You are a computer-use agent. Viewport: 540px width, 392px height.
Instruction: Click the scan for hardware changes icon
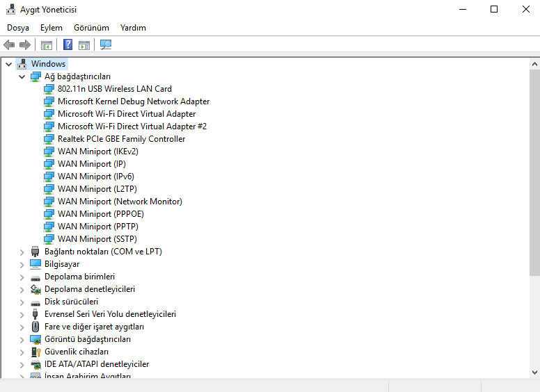click(106, 44)
